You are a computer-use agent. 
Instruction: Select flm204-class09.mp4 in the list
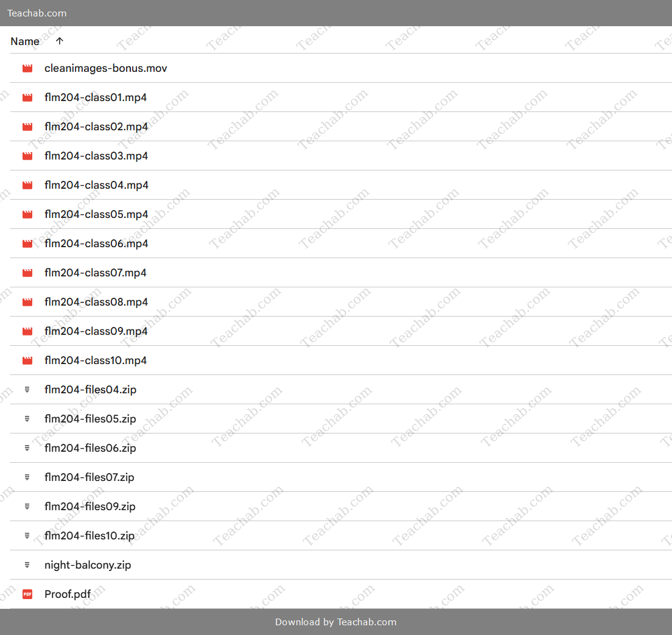click(x=96, y=331)
